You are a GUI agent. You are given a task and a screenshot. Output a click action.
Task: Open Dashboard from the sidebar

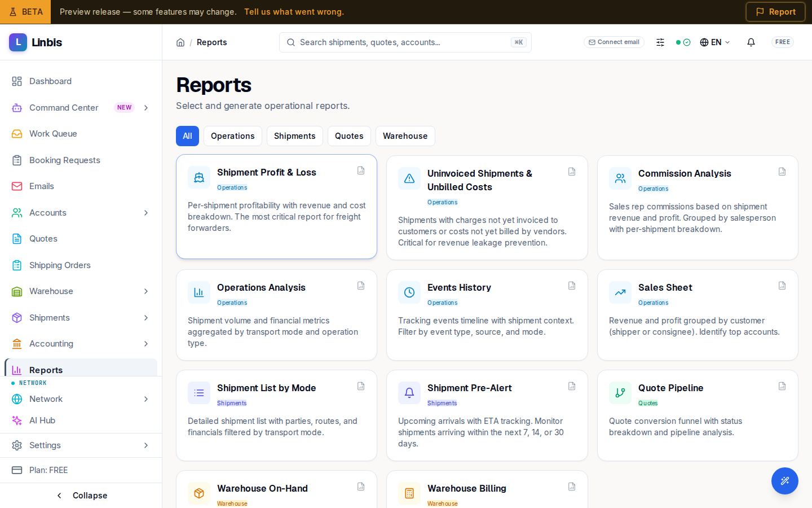coord(81,81)
